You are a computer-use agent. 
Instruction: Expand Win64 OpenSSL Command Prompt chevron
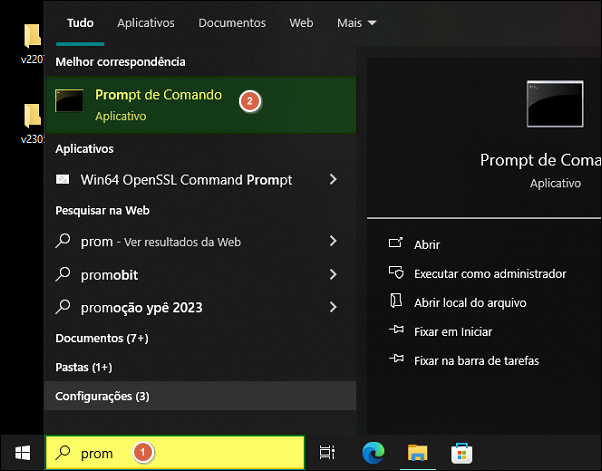tap(333, 179)
